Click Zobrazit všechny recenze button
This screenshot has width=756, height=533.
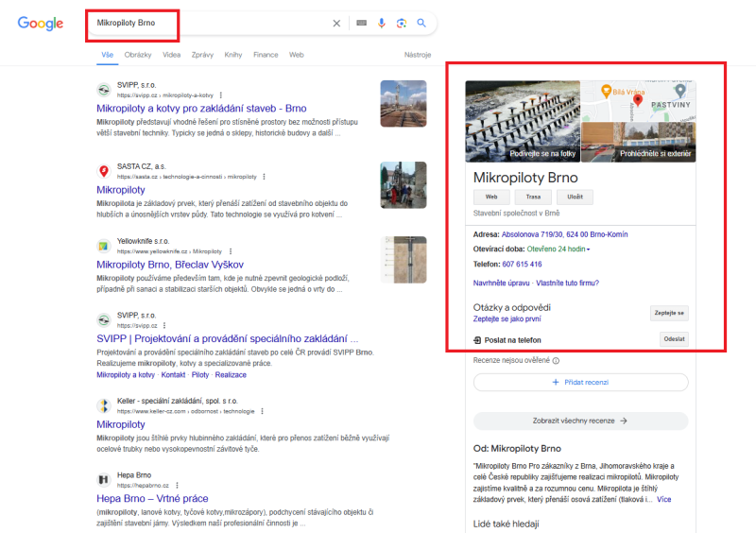pyautogui.click(x=580, y=421)
